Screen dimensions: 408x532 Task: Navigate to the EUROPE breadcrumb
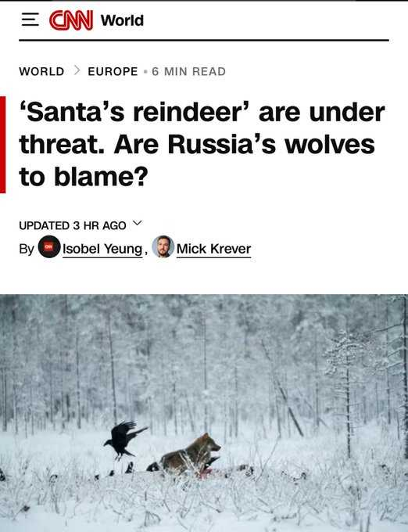(x=113, y=71)
